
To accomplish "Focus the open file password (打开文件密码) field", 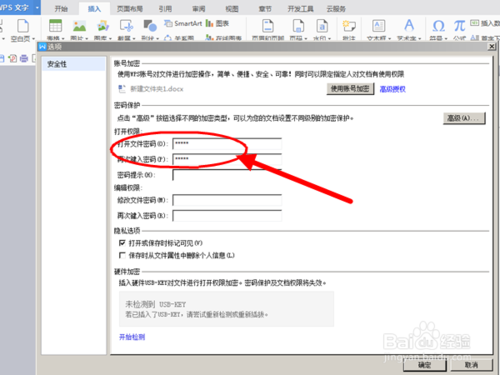I will click(x=227, y=144).
